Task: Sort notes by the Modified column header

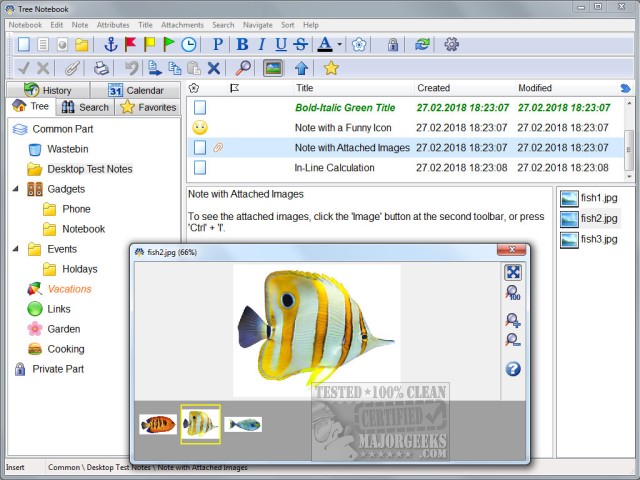Action: click(x=535, y=88)
